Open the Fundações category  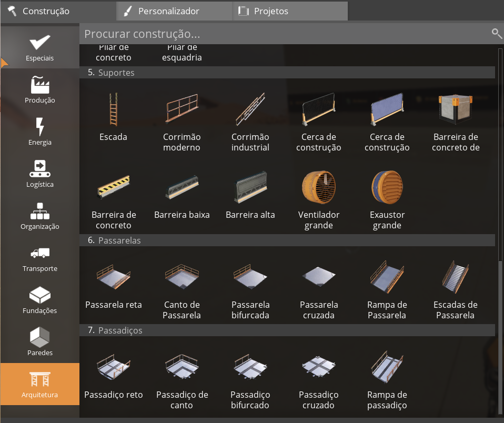(40, 300)
